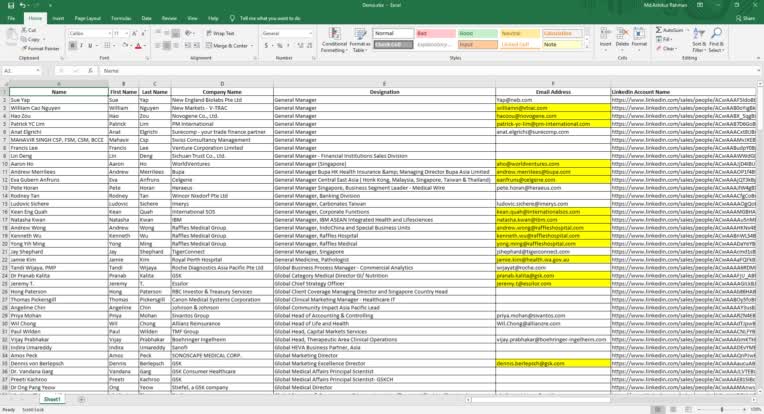Apply the Neutral cell style
The width and height of the screenshot is (764, 414).
[x=520, y=33]
